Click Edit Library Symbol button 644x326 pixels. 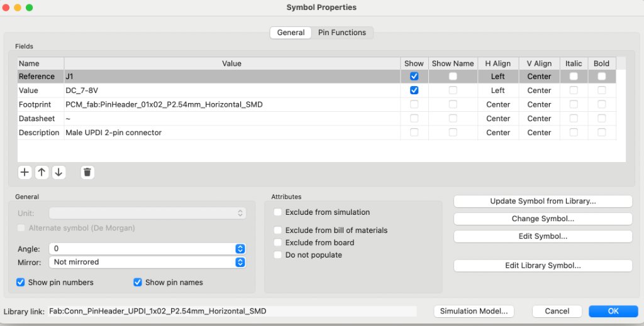[x=543, y=265]
